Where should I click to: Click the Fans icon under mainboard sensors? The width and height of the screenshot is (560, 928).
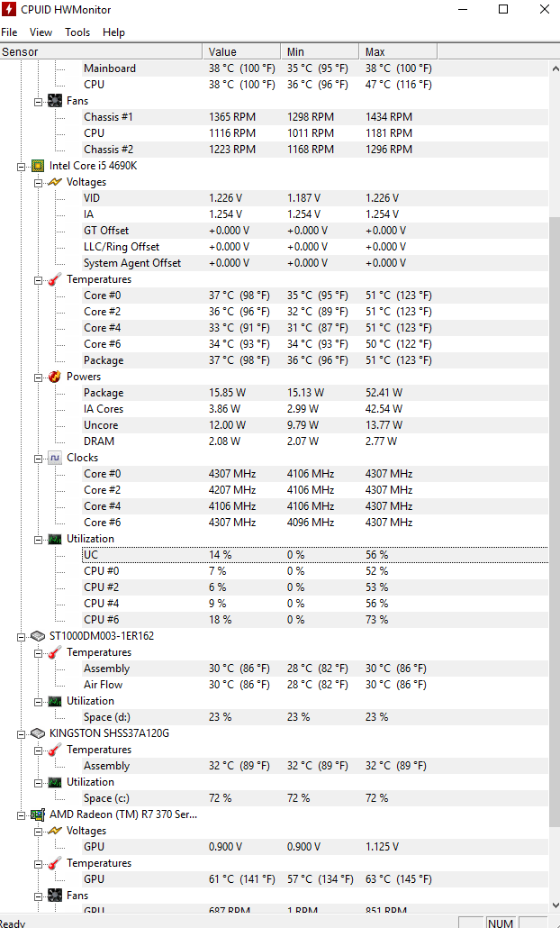click(55, 101)
